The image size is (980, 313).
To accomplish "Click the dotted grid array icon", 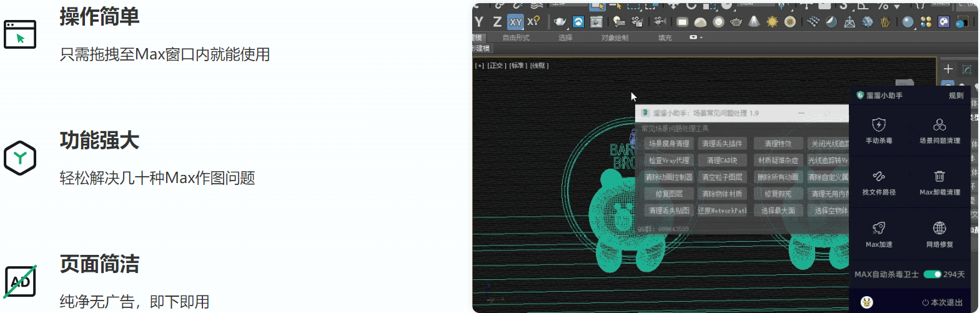I will 813,22.
